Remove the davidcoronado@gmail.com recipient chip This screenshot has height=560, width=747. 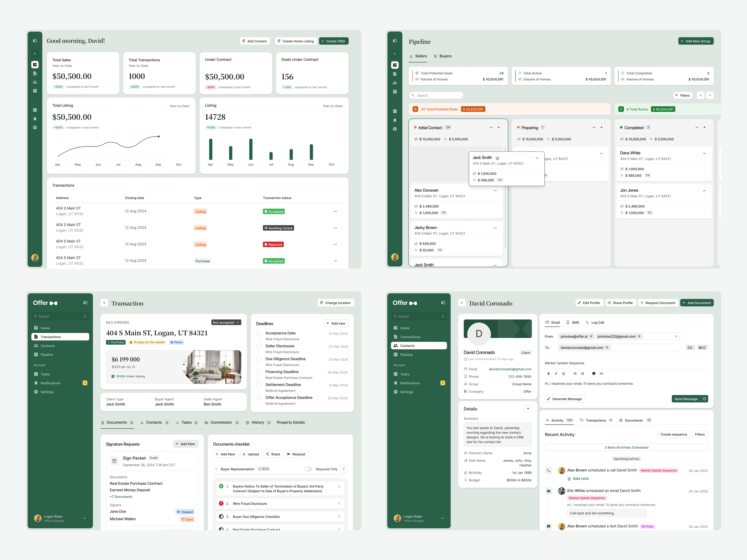point(607,347)
